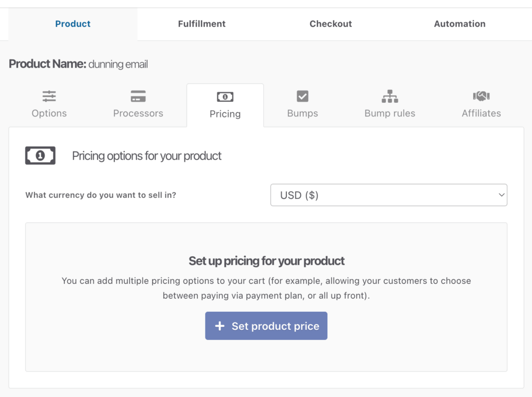
Task: Click the large money icon beside Pricing options
Action: (40, 156)
